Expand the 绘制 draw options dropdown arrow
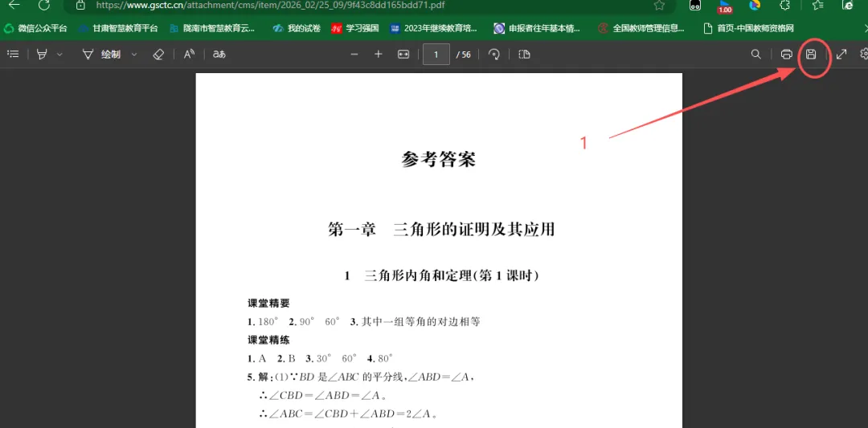Viewport: 868px width, 428px height. (x=133, y=54)
